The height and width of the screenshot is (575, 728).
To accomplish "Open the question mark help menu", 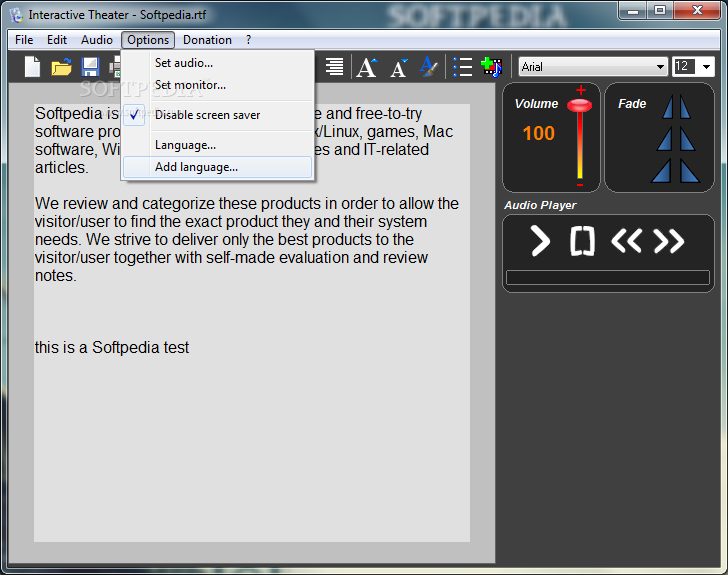I will (248, 40).
